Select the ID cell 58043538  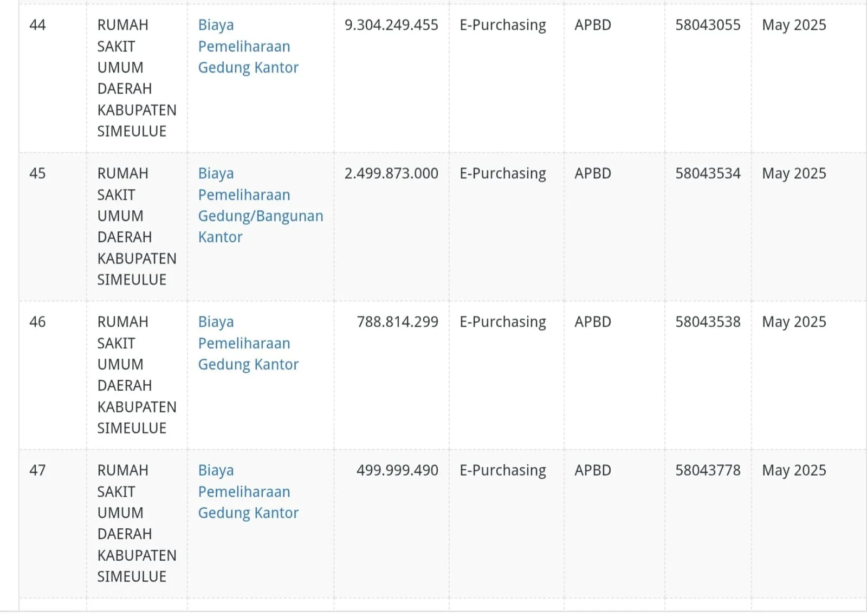coord(708,322)
